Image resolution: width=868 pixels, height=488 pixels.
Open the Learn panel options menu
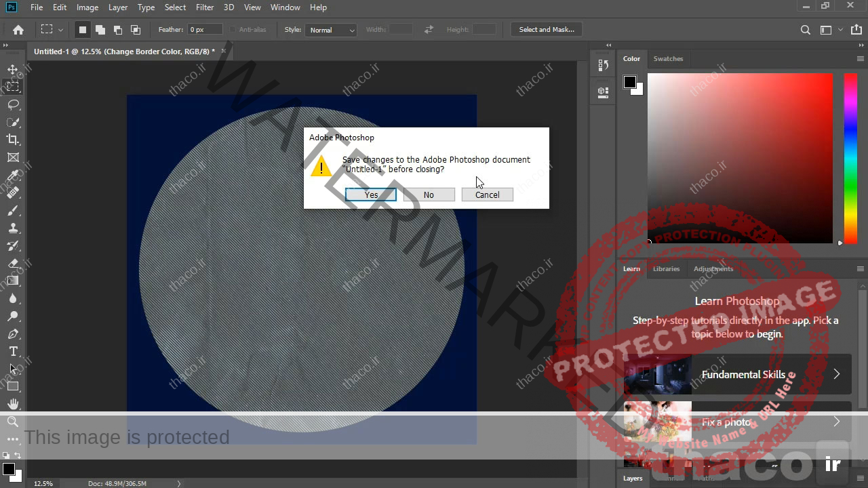click(861, 269)
